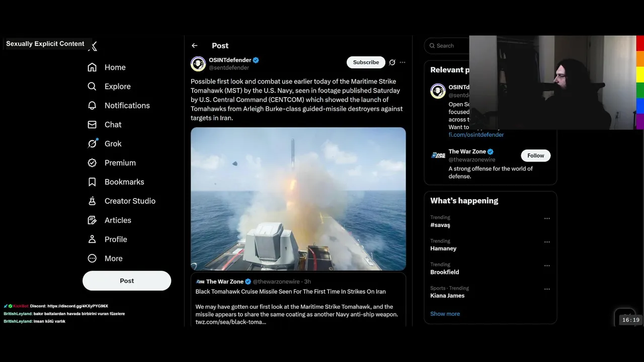Click The War Zone name in relevant people
The height and width of the screenshot is (362, 644).
467,152
